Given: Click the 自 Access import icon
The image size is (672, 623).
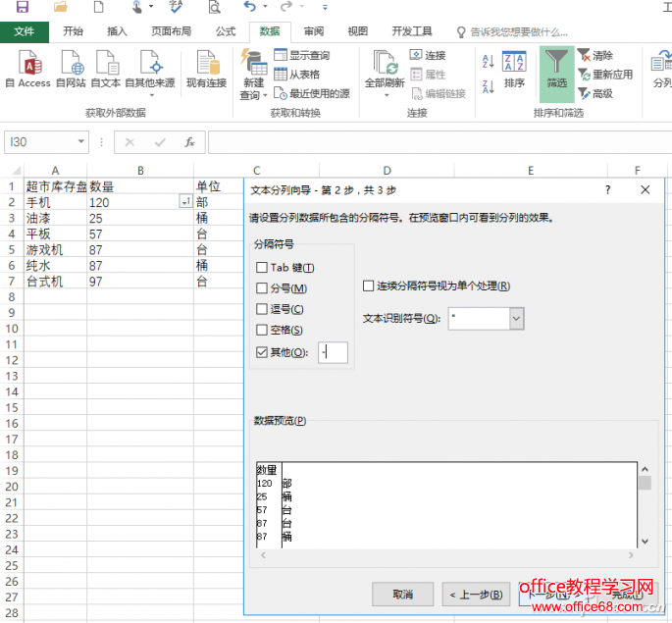Looking at the screenshot, I should (27, 66).
